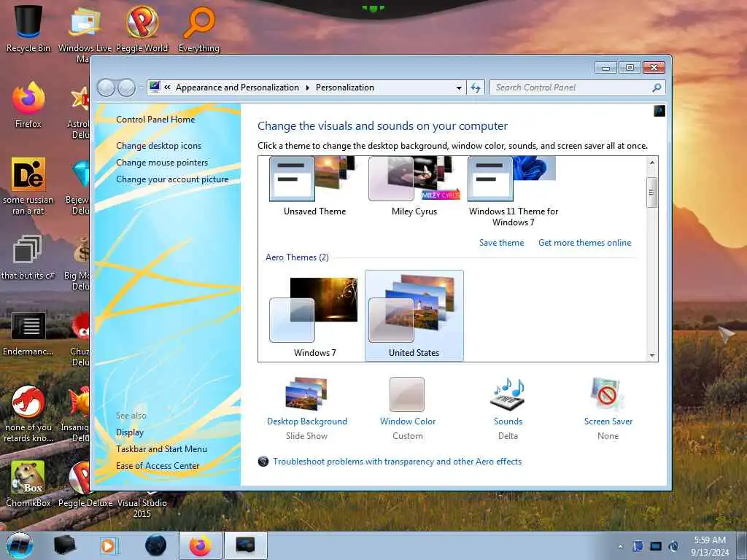Open Taskbar and Start Menu link
Image resolution: width=747 pixels, height=560 pixels.
[x=161, y=449]
